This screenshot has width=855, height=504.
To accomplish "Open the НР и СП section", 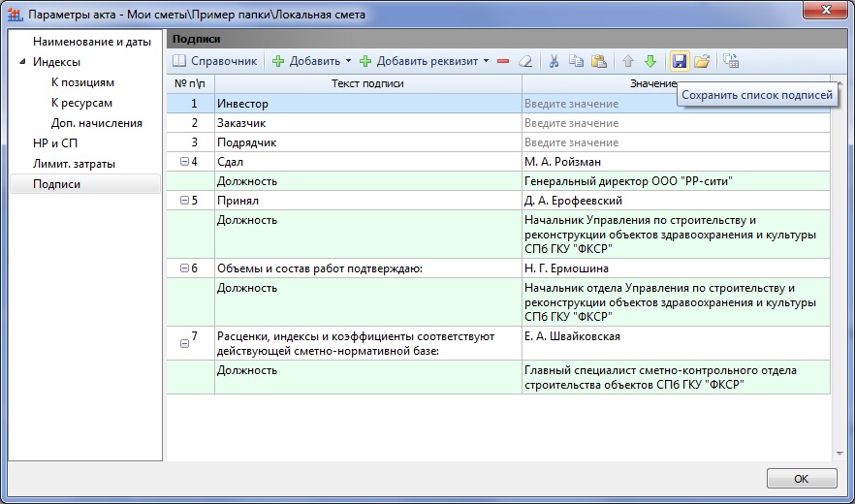I will [54, 143].
